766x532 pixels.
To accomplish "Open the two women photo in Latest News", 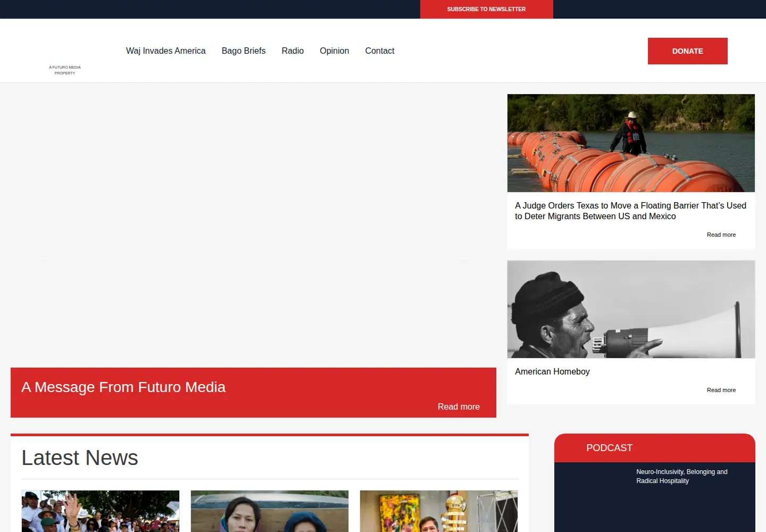I will [x=270, y=511].
